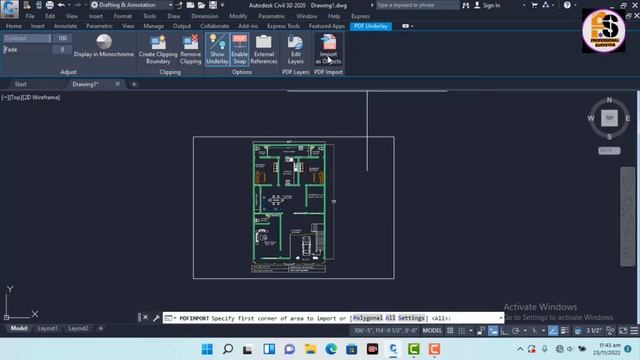The height and width of the screenshot is (360, 640).
Task: Click the Plot printer icon in quick access toolbar
Action: [49, 5]
